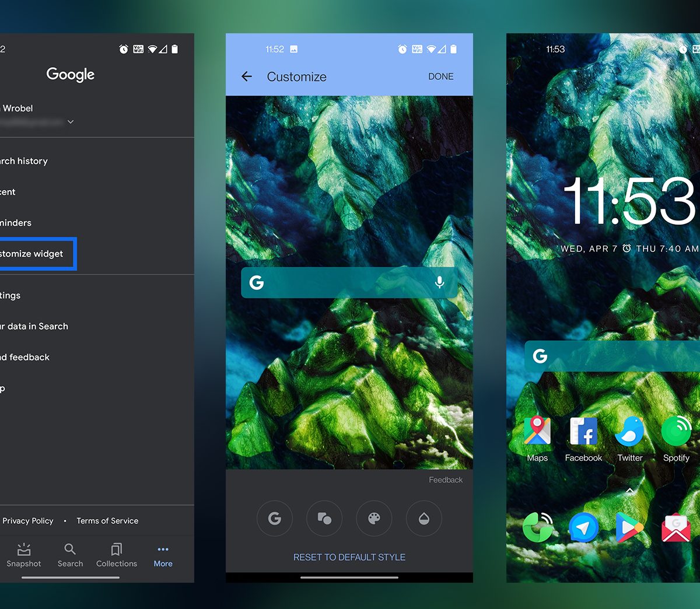Open the color palette option

[374, 519]
